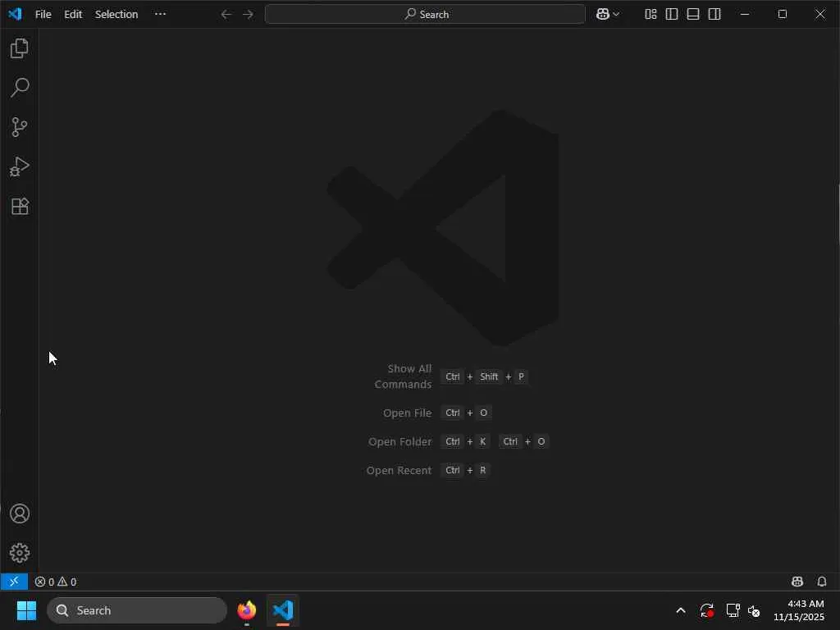Click the Show All Commands label

tap(403, 377)
